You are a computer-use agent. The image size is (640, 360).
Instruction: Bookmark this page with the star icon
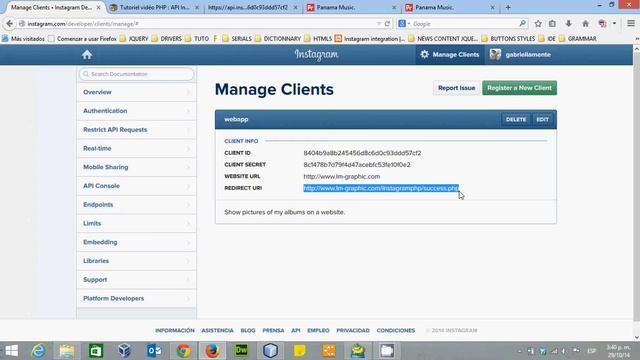538,24
